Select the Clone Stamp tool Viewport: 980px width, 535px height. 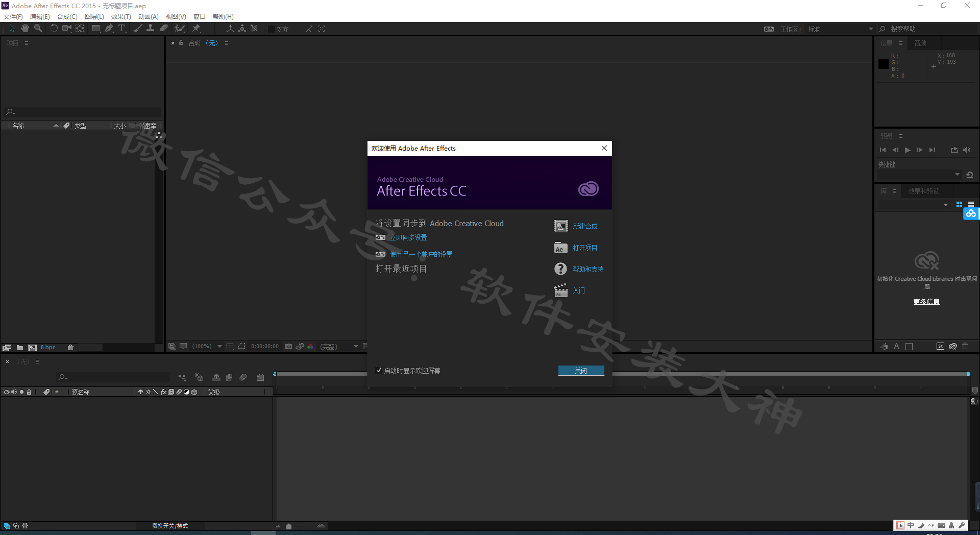coord(150,29)
